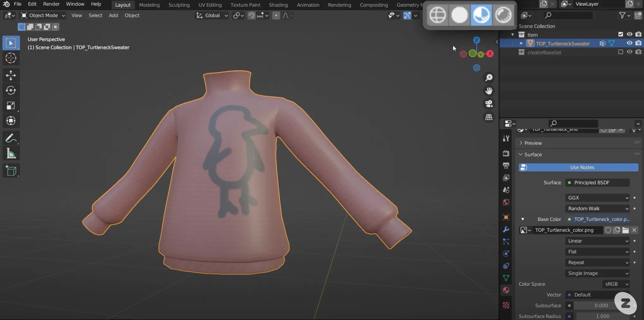Open the Tool properties tab
Viewport: 644px width, 320px height.
tap(506, 138)
